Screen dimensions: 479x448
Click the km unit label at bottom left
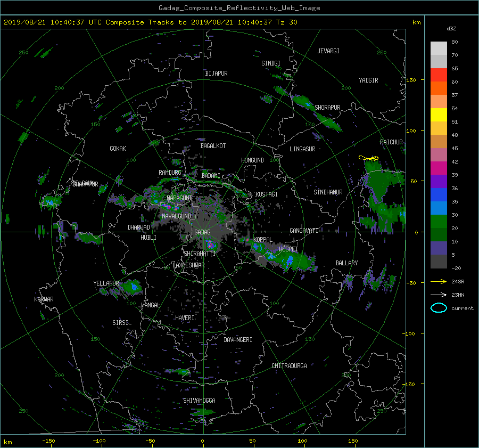click(x=8, y=442)
